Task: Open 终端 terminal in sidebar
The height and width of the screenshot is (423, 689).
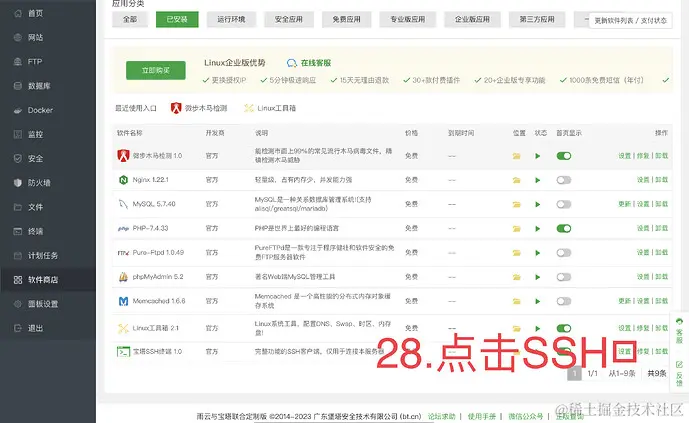Action: pos(35,231)
